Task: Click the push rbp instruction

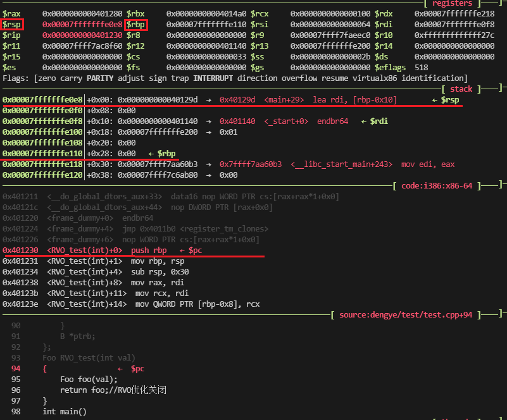Action: [x=149, y=250]
